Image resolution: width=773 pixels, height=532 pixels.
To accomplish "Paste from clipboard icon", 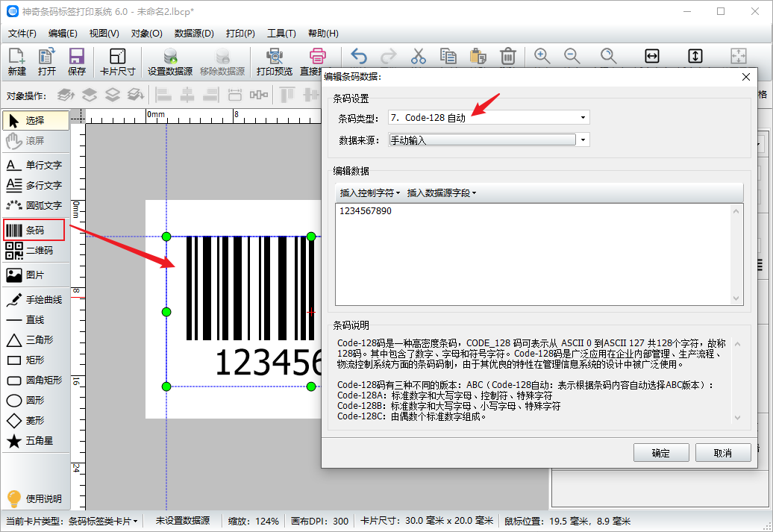I will (x=478, y=56).
